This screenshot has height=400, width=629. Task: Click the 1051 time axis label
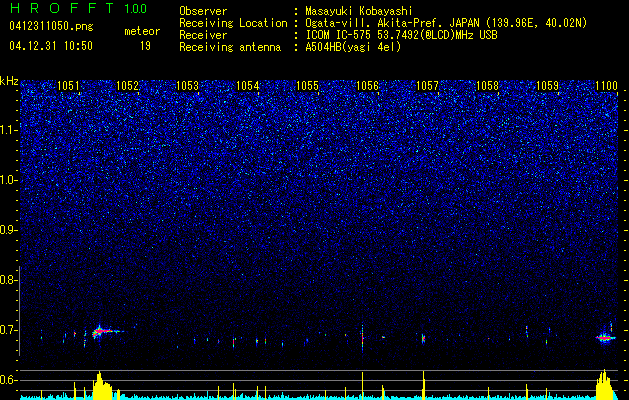[68, 86]
